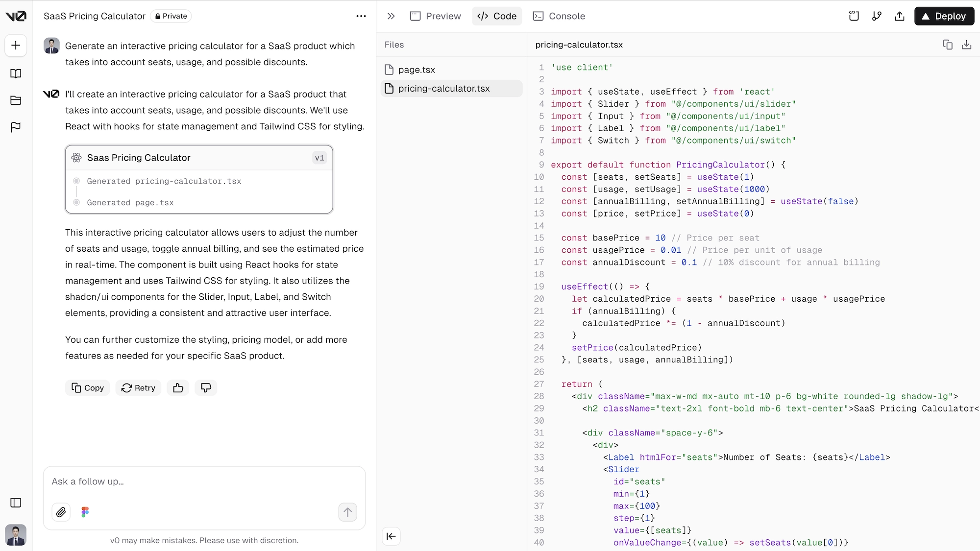Click Retry to regenerate response
Screen dimensions: 980x551
tap(137, 387)
